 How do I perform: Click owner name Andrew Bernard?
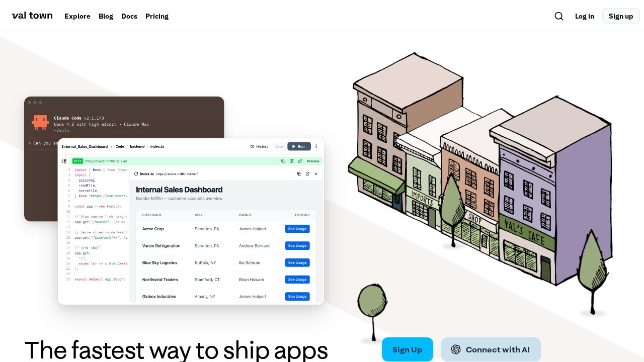click(x=254, y=246)
